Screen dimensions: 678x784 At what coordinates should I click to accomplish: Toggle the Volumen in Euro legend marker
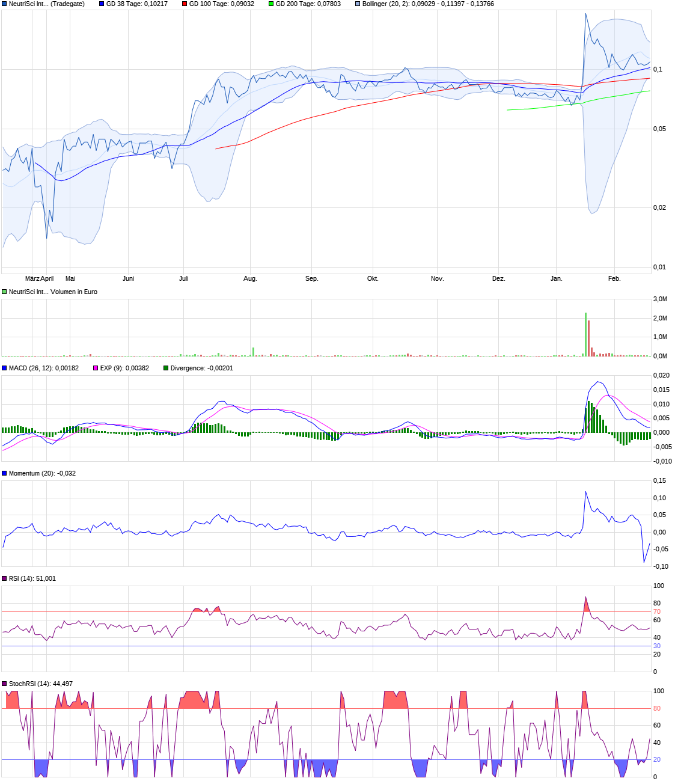3,292
